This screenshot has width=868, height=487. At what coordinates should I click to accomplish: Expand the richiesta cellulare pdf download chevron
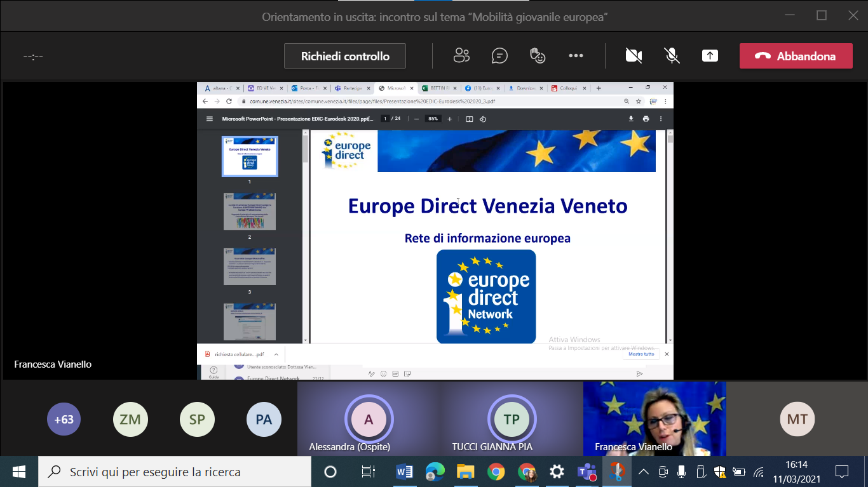tap(276, 354)
